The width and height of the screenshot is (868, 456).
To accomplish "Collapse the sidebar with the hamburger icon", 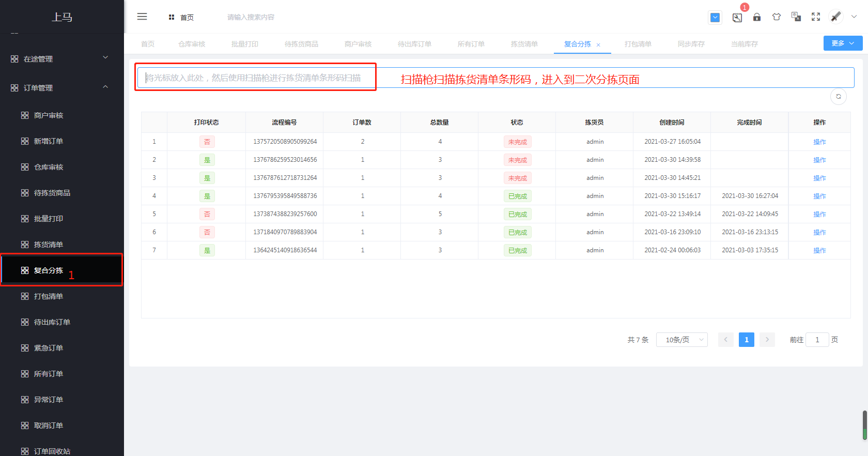I will tap(142, 17).
